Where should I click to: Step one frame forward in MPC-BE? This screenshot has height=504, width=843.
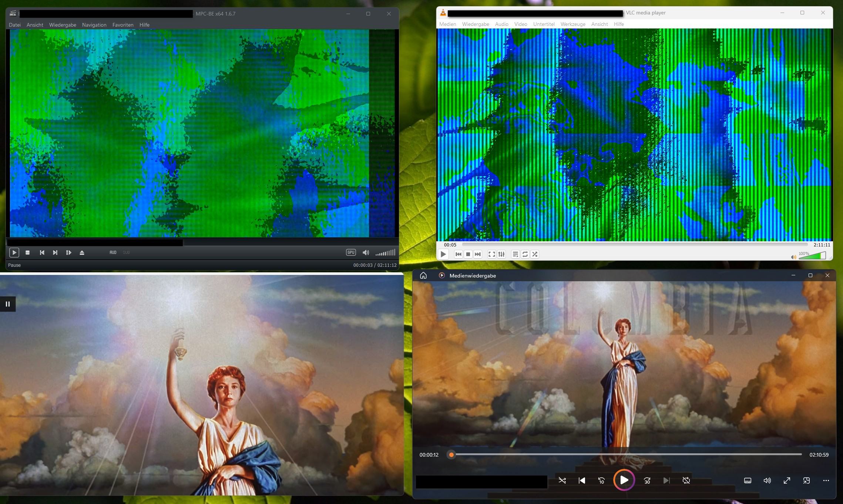click(68, 253)
